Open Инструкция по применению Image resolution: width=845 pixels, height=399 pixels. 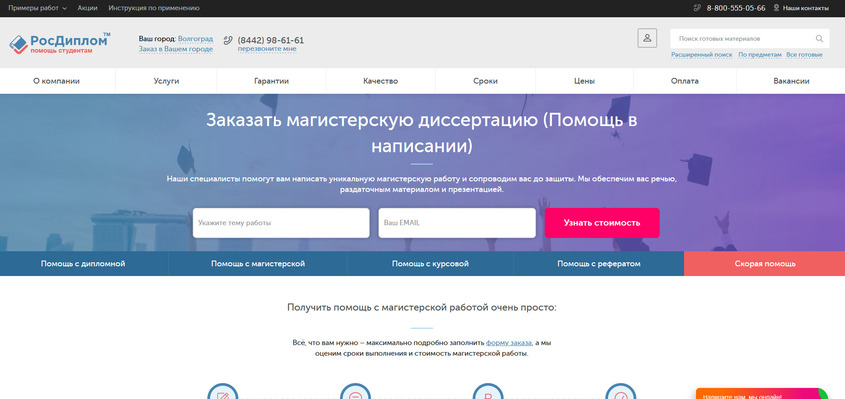pos(154,8)
